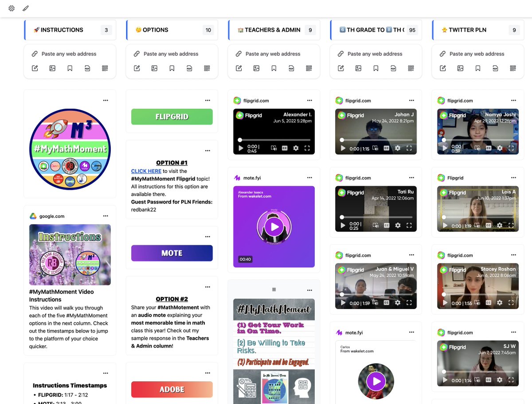Open the more menu on MOTE banner card
Viewport: 532px width, 404px height.
pyautogui.click(x=207, y=236)
